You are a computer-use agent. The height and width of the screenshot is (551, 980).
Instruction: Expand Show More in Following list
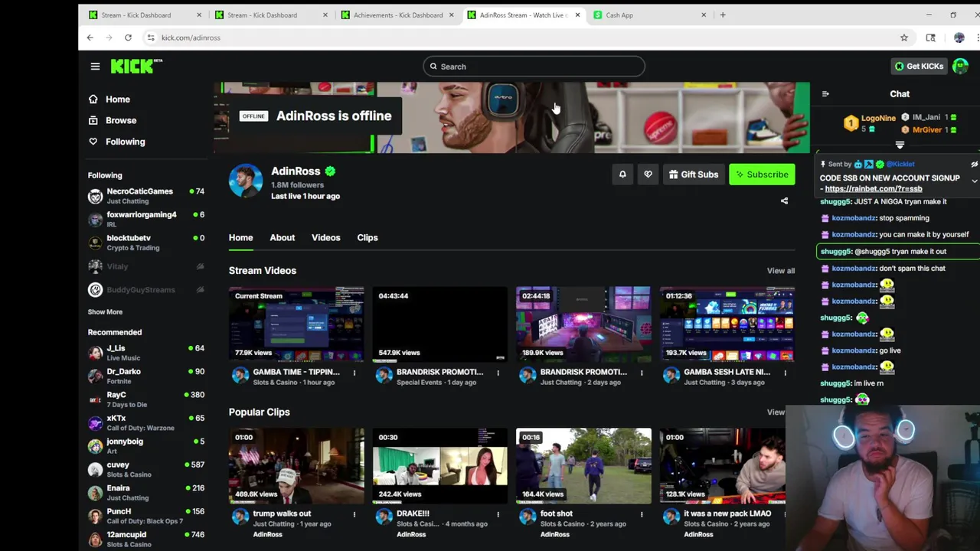click(x=105, y=312)
